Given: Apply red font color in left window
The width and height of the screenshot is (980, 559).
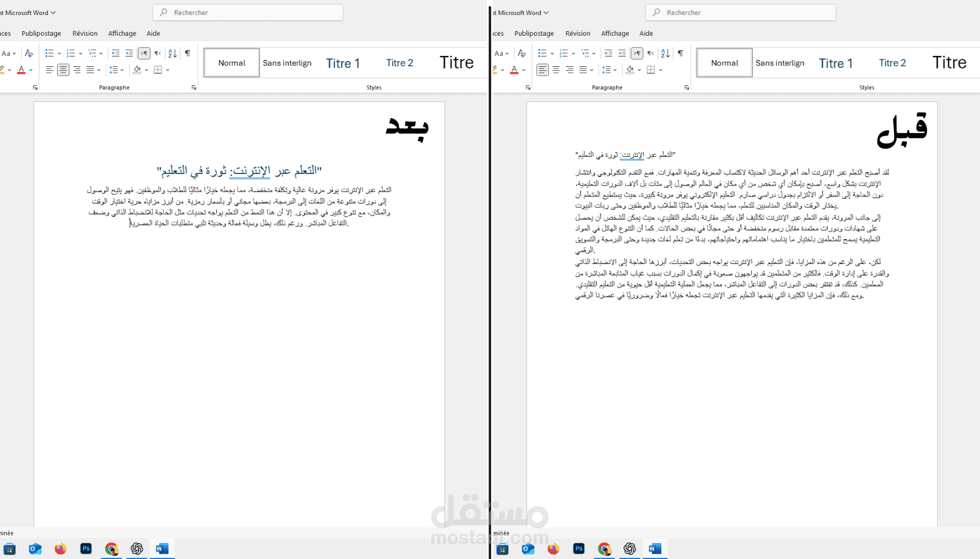Looking at the screenshot, I should pyautogui.click(x=21, y=70).
